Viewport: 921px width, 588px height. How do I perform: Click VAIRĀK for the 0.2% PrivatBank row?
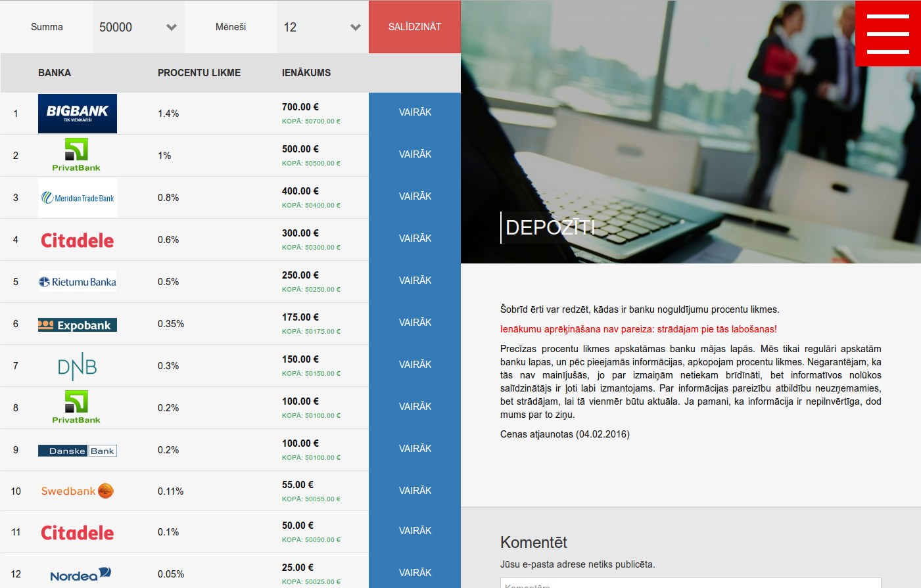pos(415,407)
